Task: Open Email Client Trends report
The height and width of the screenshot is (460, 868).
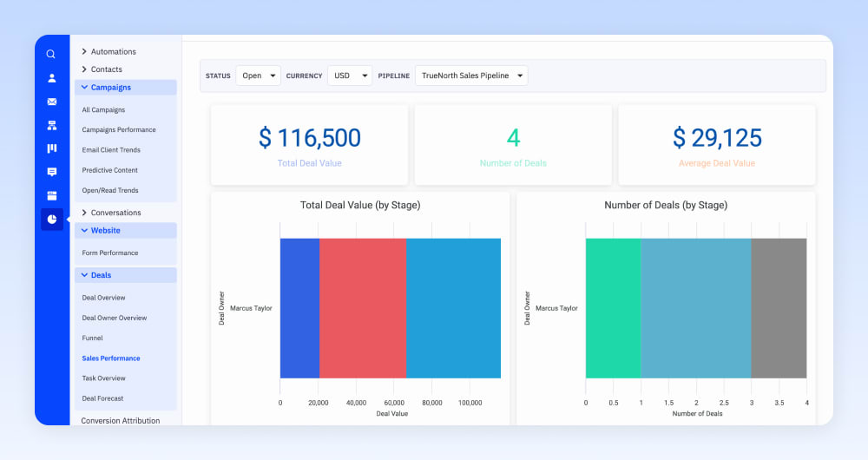Action: pos(111,150)
